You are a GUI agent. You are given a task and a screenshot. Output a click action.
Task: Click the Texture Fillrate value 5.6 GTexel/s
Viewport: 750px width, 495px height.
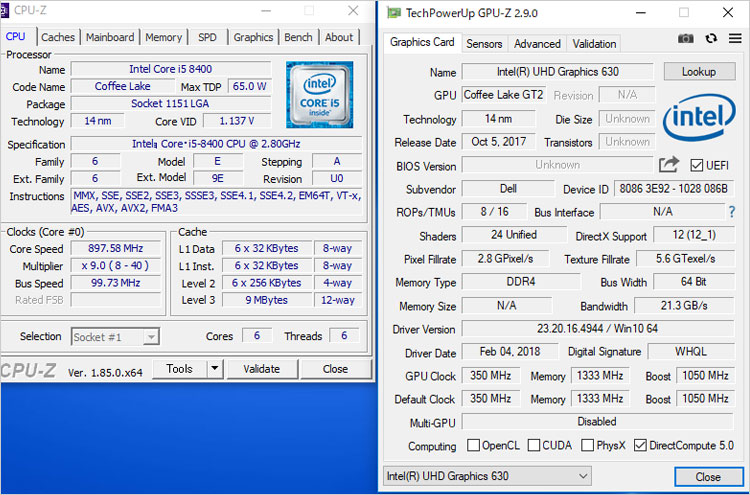click(685, 259)
